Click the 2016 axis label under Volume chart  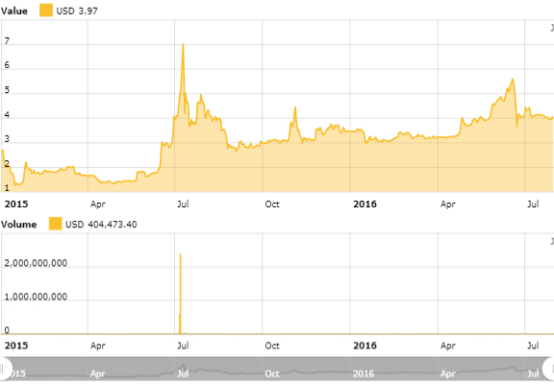pos(365,345)
